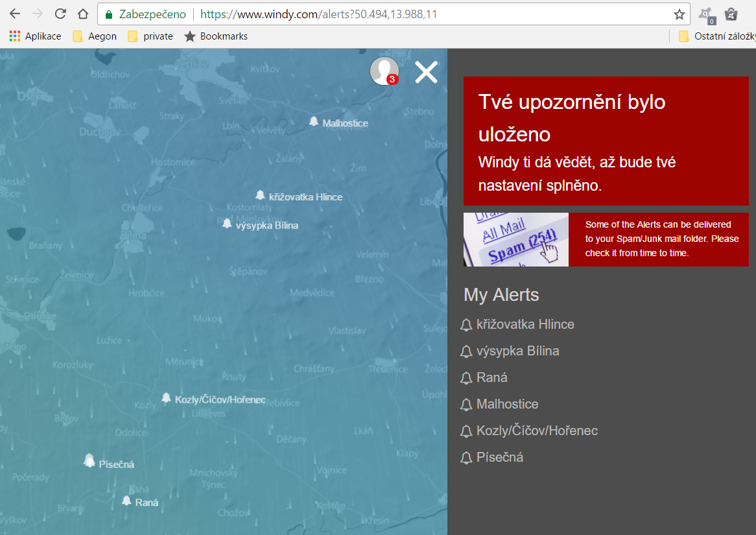Open the Aegon bookmarks folder
The width and height of the screenshot is (756, 535).
tap(95, 36)
